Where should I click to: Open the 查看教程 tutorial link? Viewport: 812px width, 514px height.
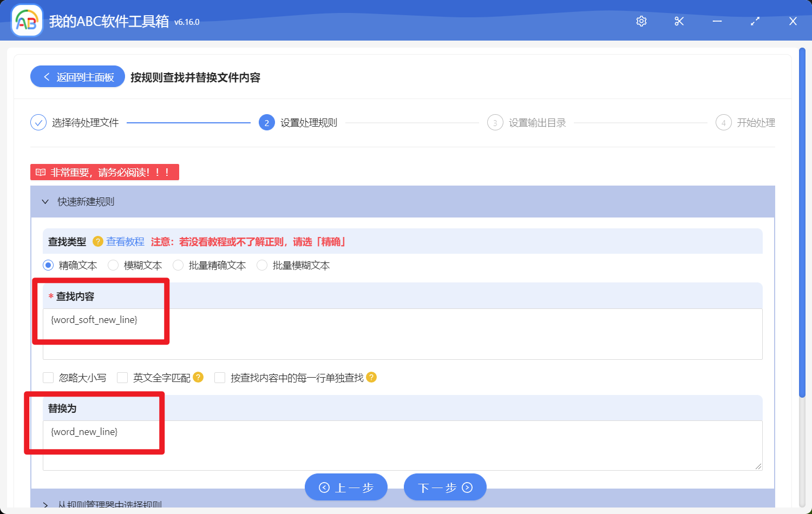125,241
